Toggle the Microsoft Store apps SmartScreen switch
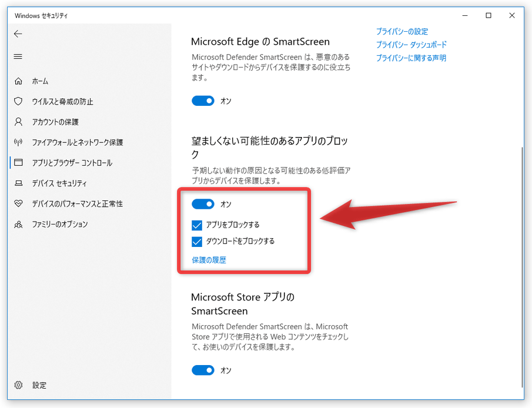This screenshot has height=408, width=532. pos(203,370)
